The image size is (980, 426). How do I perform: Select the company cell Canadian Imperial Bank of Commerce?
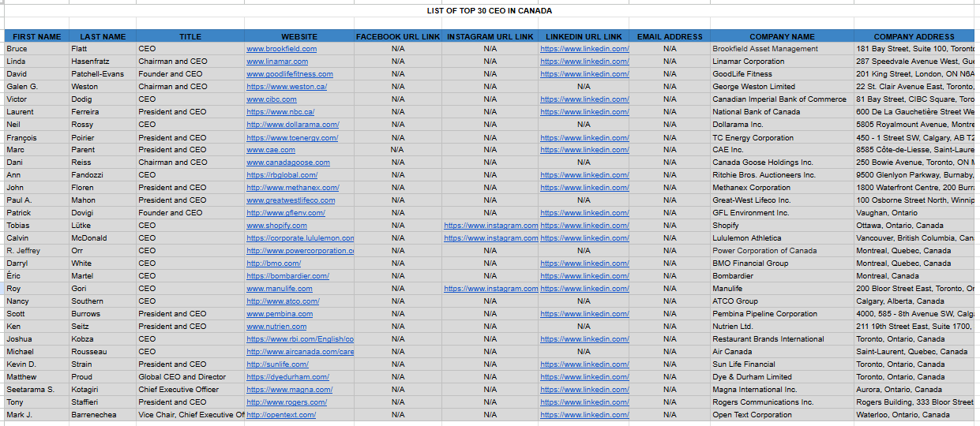click(x=782, y=99)
